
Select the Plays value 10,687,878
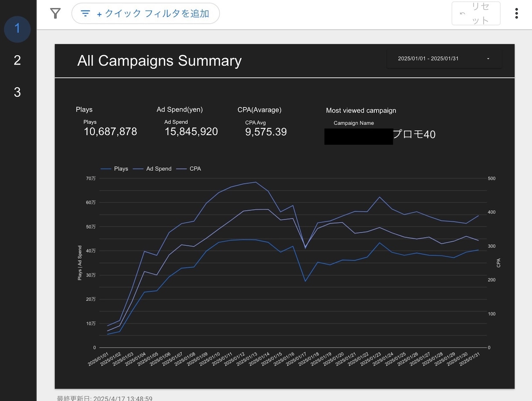click(110, 132)
